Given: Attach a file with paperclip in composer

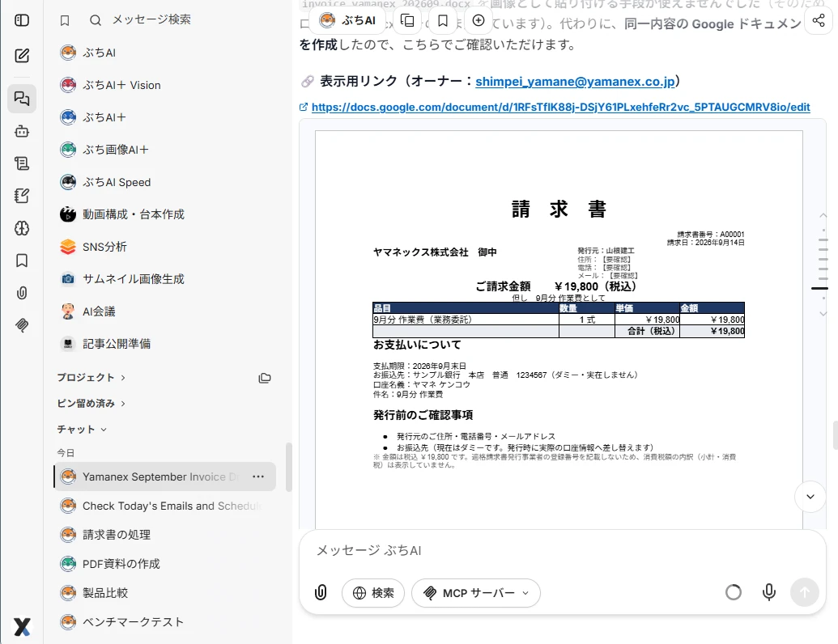Looking at the screenshot, I should (x=321, y=592).
